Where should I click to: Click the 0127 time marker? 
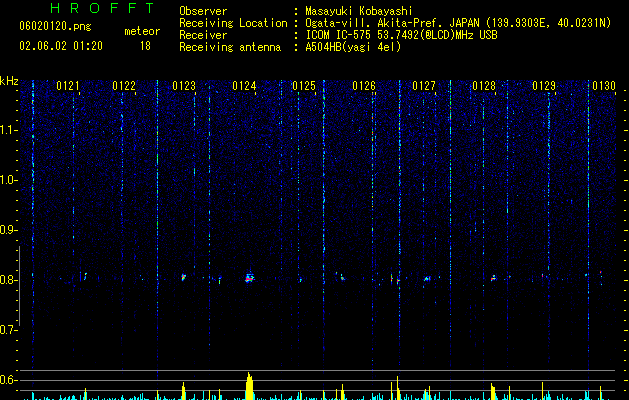[424, 86]
